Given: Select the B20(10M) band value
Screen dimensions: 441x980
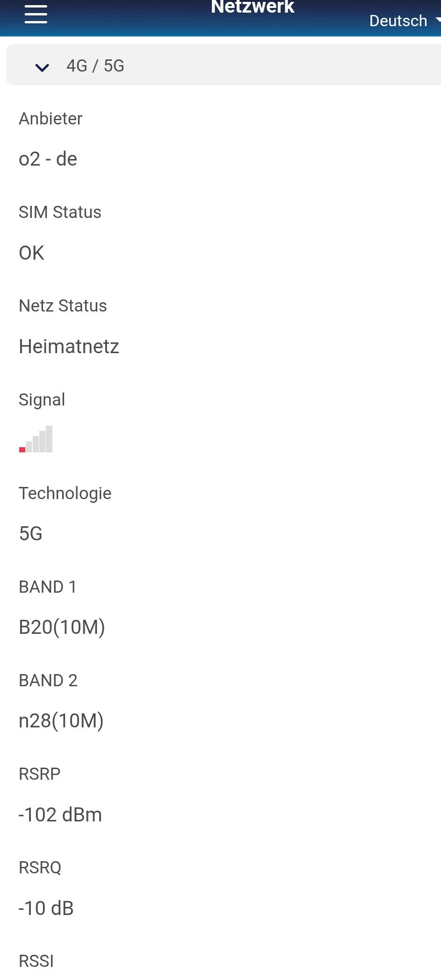Looking at the screenshot, I should click(62, 627).
